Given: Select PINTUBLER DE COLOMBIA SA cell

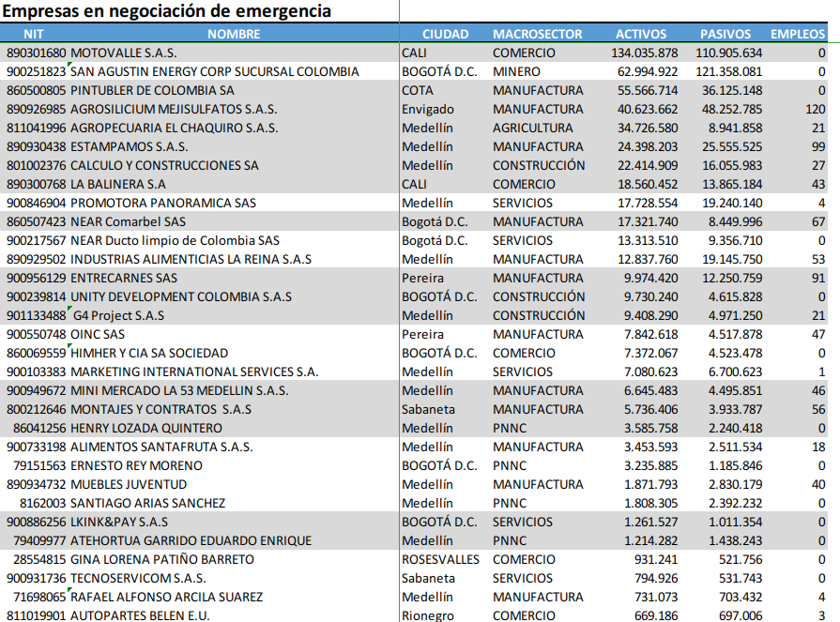Looking at the screenshot, I should click(153, 90).
